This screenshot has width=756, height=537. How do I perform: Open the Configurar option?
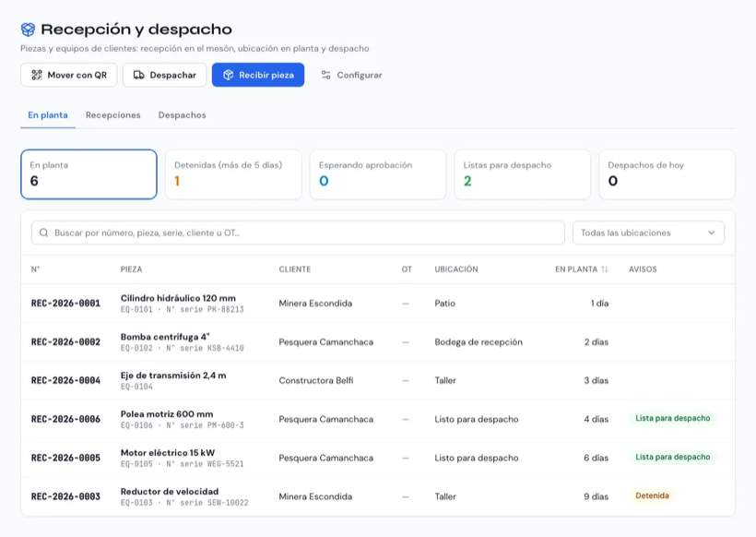pos(351,75)
